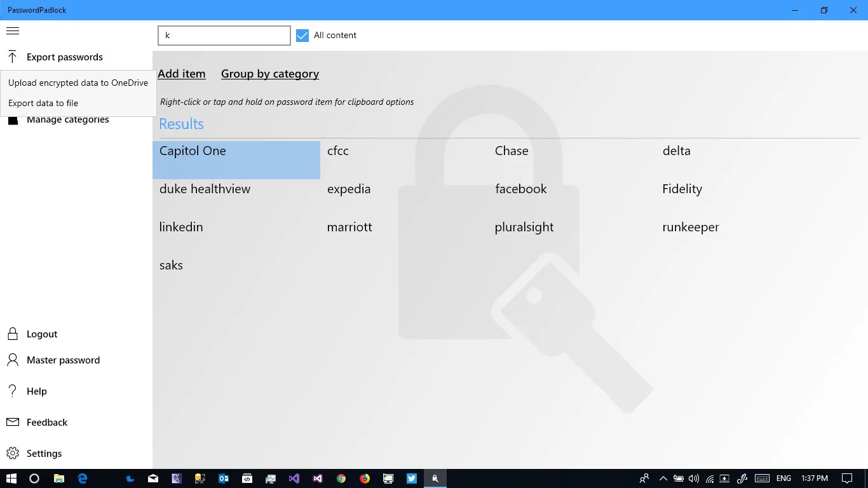Open Windows Ink Workspace pen icon
The width and height of the screenshot is (868, 488).
pos(742,478)
